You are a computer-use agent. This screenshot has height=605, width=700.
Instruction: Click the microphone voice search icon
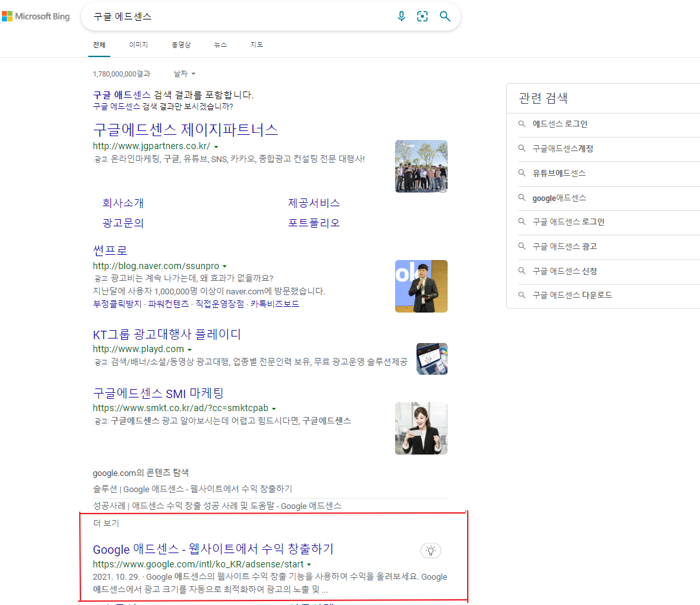[402, 16]
